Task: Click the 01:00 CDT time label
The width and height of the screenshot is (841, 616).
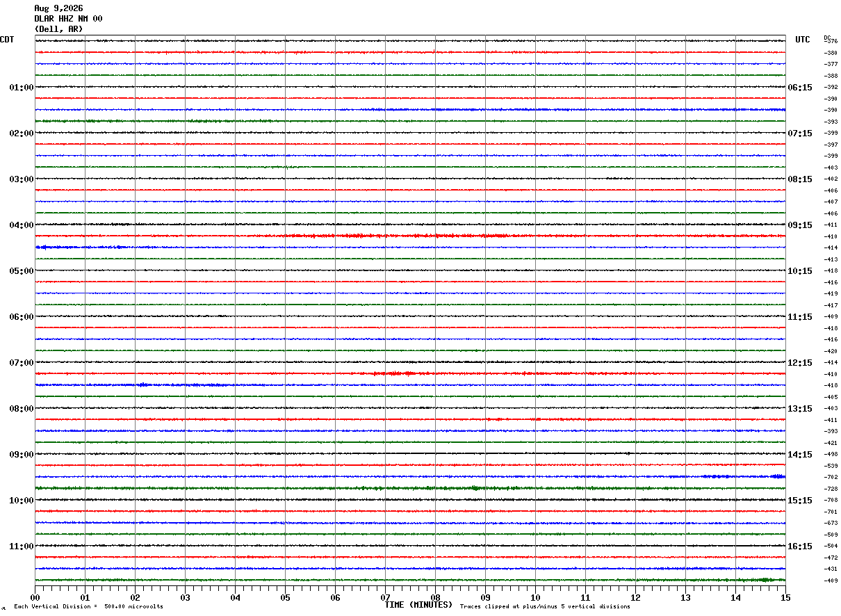Action: point(22,88)
